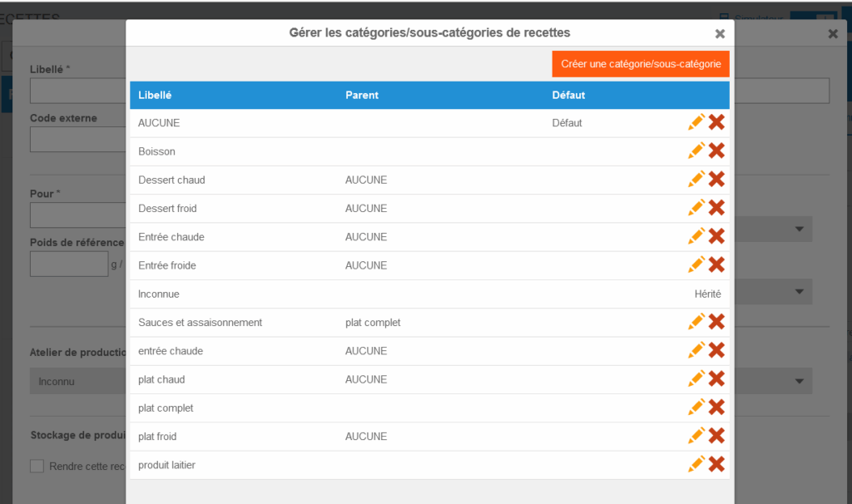Edit the plat chaud category
The height and width of the screenshot is (504, 852).
tap(696, 378)
